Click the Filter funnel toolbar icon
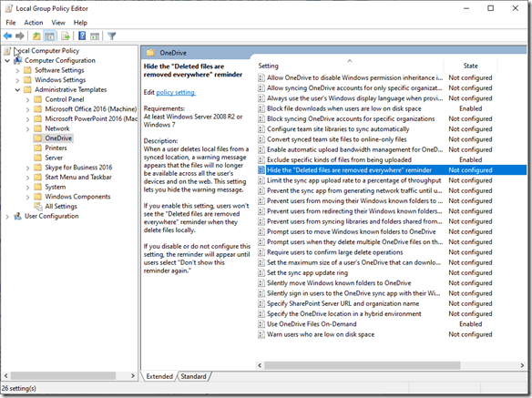532x398 pixels. (112, 36)
